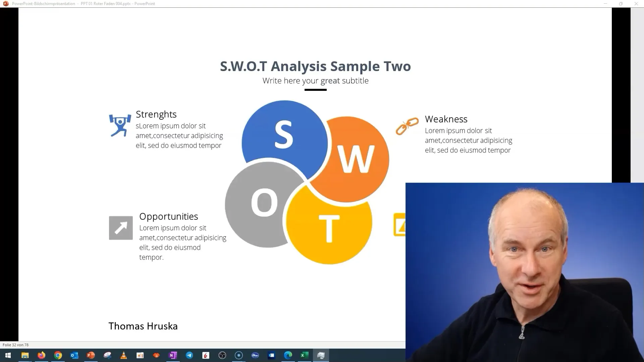The image size is (644, 362).
Task: Select the subtitle placeholder text
Action: point(315,80)
